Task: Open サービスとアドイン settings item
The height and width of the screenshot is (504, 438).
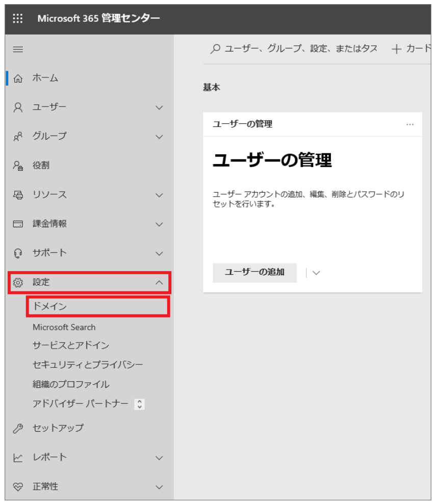Action: coord(71,346)
